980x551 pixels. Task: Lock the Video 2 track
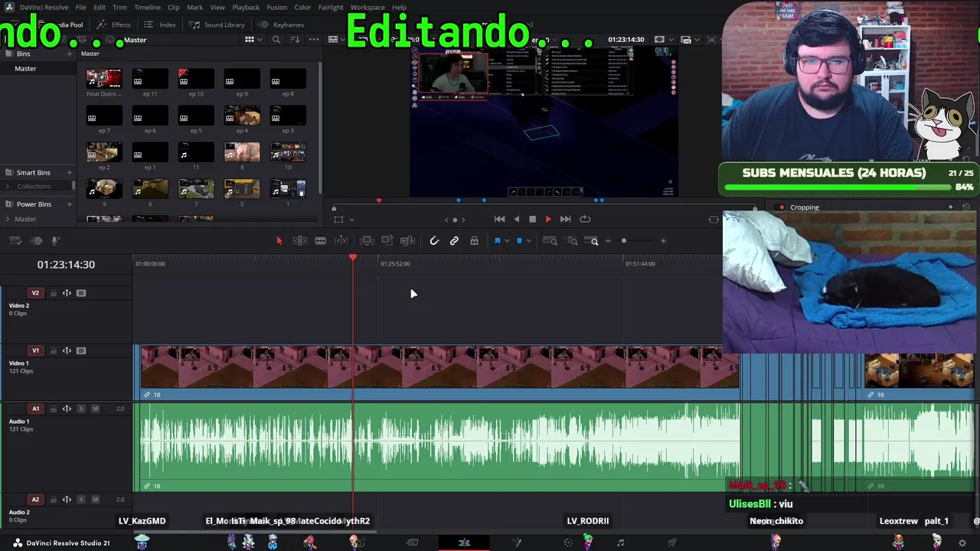coord(53,293)
